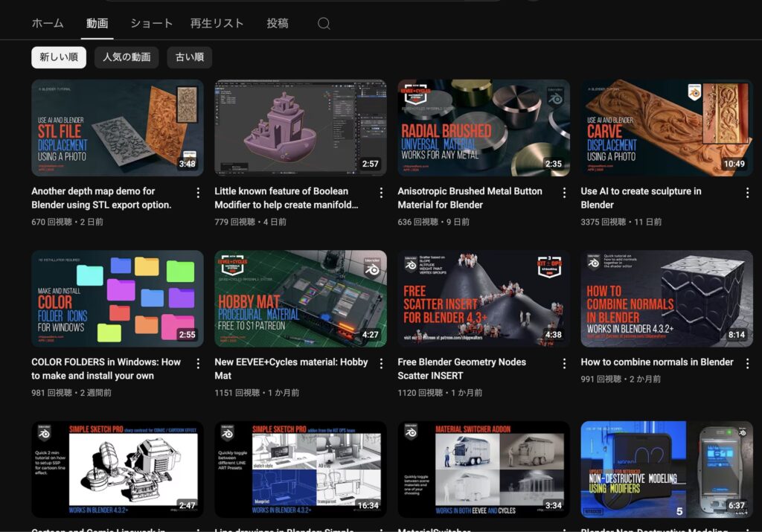This screenshot has width=762, height=532.
Task: Open menu for How to combine normals video
Action: tap(747, 363)
